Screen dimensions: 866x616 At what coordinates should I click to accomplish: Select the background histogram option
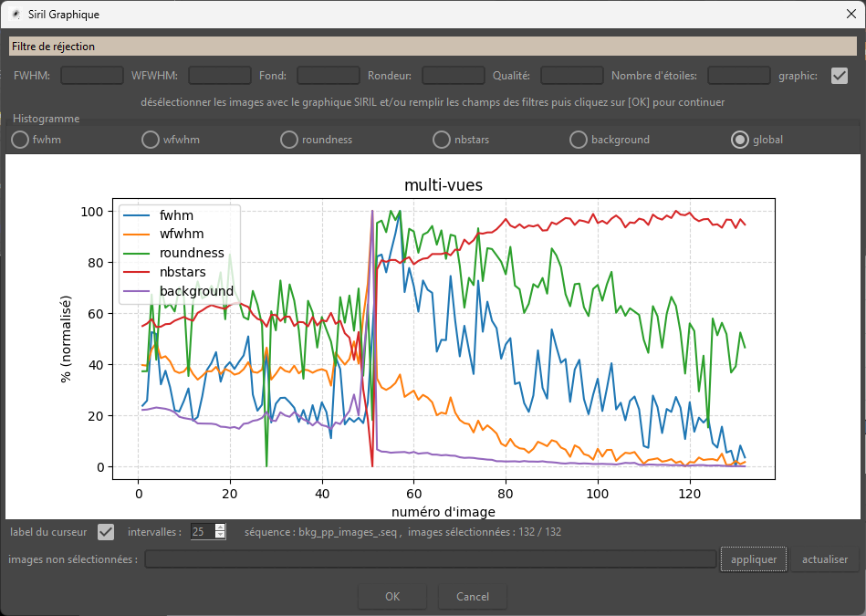point(579,140)
